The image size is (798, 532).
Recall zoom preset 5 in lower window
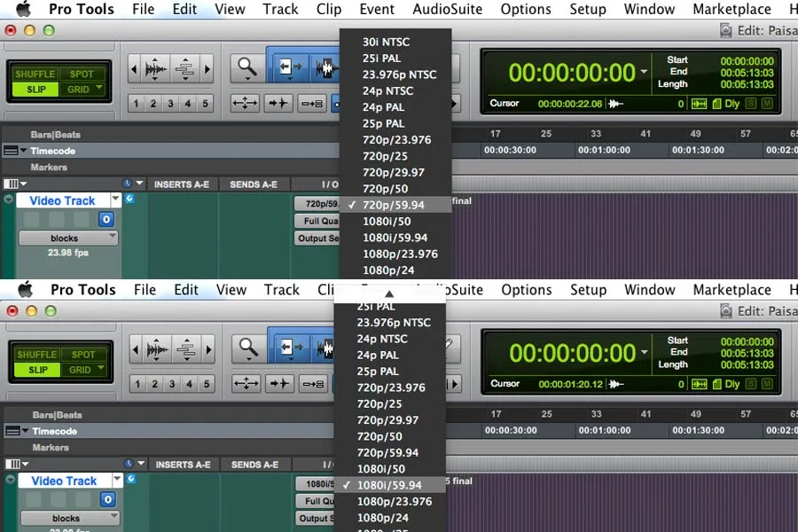click(x=207, y=384)
